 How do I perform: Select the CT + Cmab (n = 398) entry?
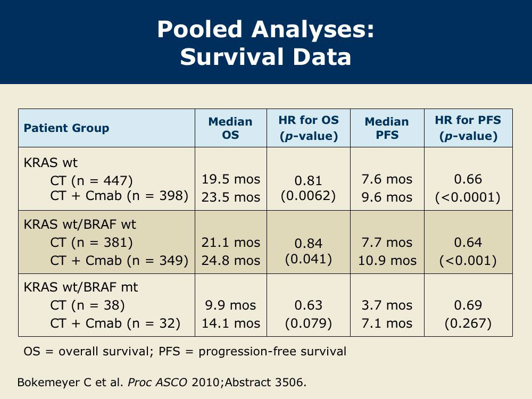(x=119, y=196)
